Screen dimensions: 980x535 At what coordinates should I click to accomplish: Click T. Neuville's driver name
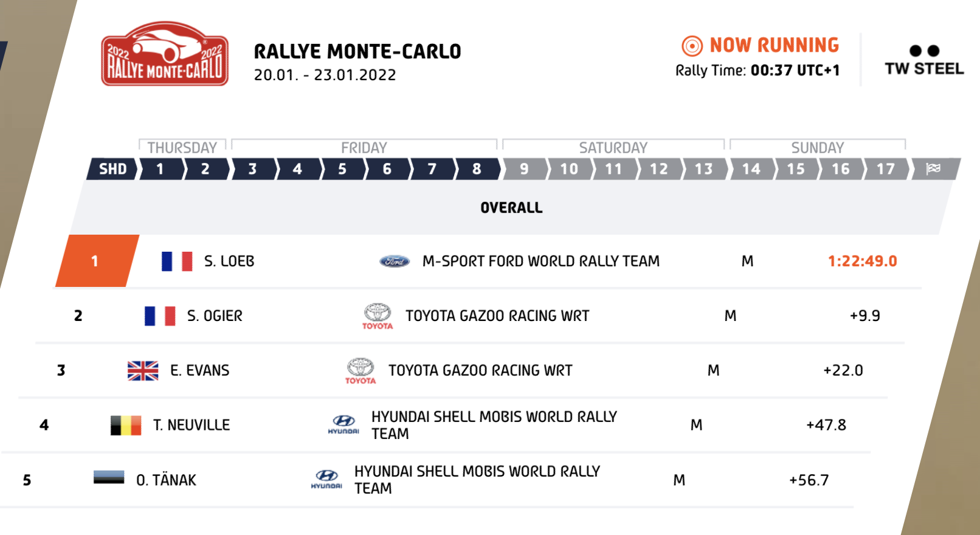[x=192, y=425]
